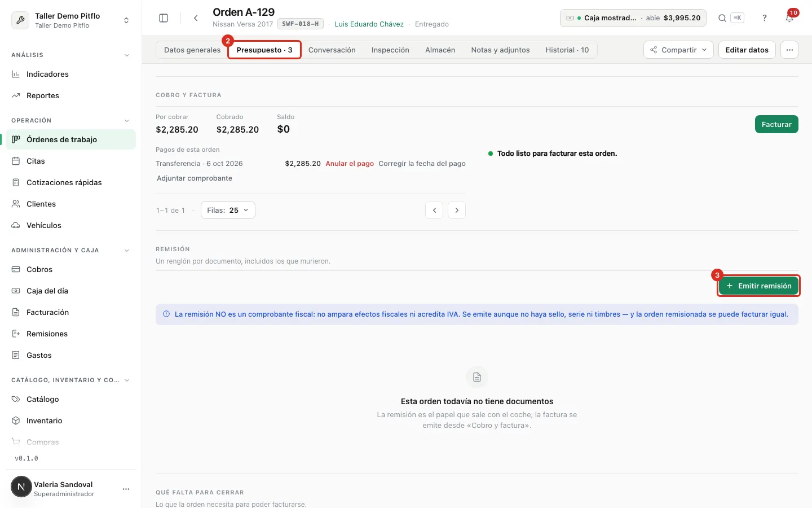The width and height of the screenshot is (812, 508).
Task: Click the Inventario box icon
Action: pos(16,421)
